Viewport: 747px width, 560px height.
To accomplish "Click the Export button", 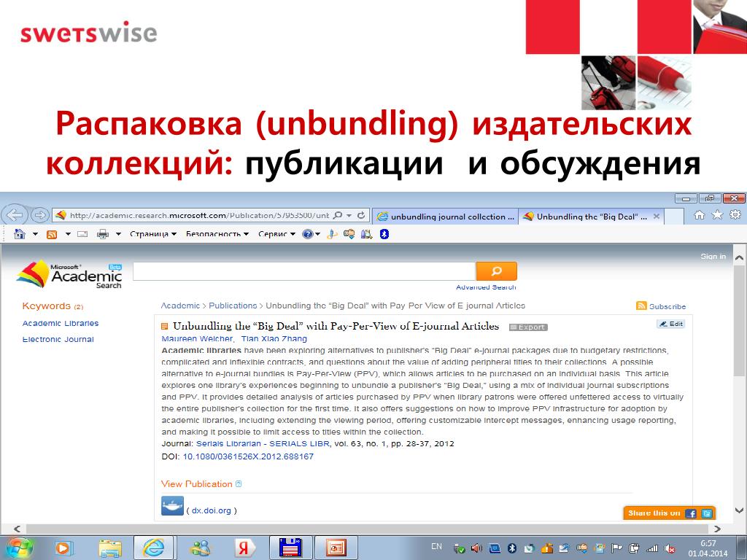I will [x=528, y=327].
